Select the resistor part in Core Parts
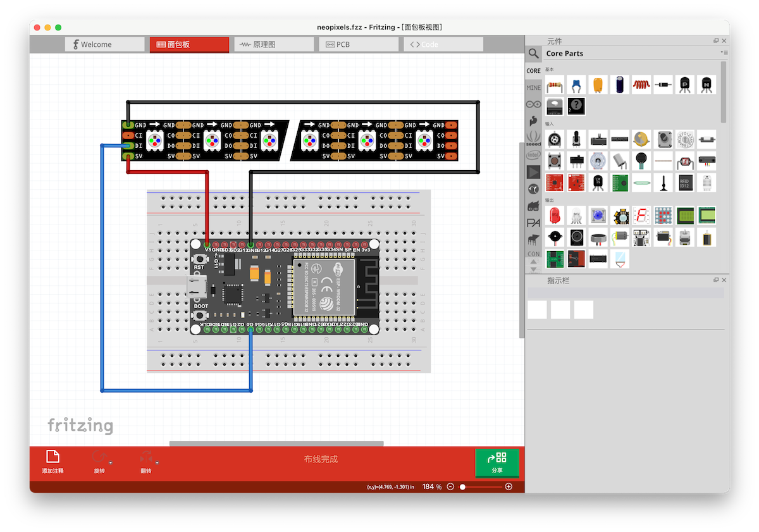The height and width of the screenshot is (532, 759). click(x=555, y=85)
